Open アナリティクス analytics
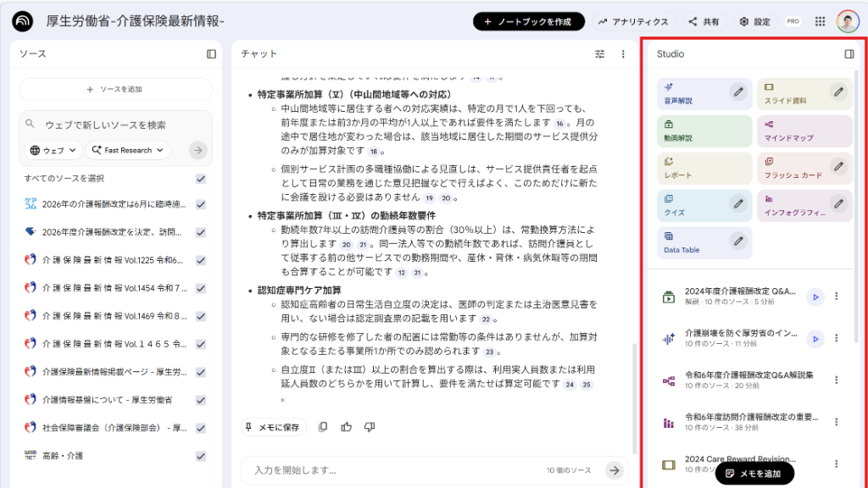 click(633, 21)
